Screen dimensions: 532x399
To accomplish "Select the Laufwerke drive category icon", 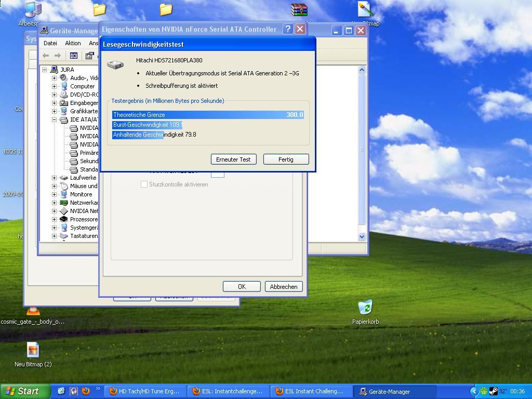I will pyautogui.click(x=64, y=178).
